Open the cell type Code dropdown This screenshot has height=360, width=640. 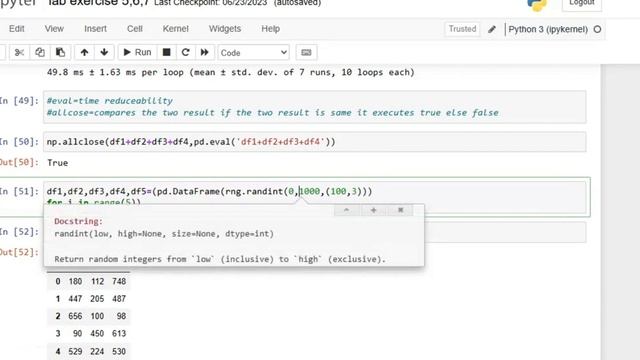(253, 53)
